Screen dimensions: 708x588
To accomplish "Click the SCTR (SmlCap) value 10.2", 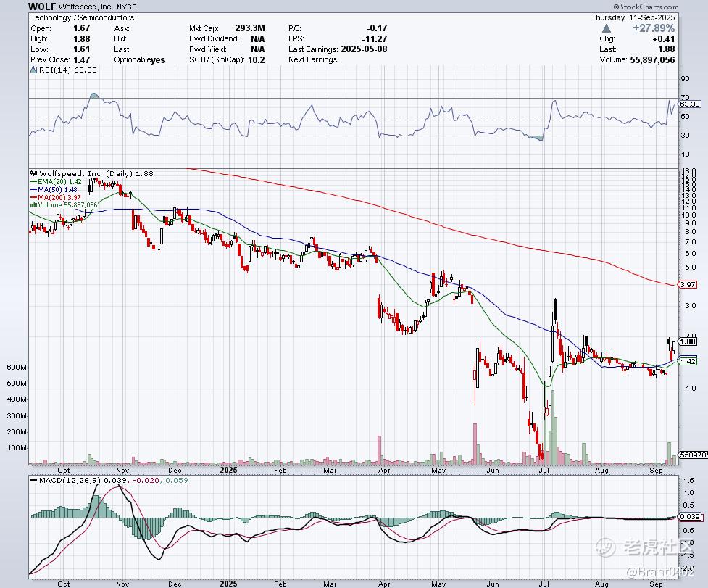I will coord(257,59).
